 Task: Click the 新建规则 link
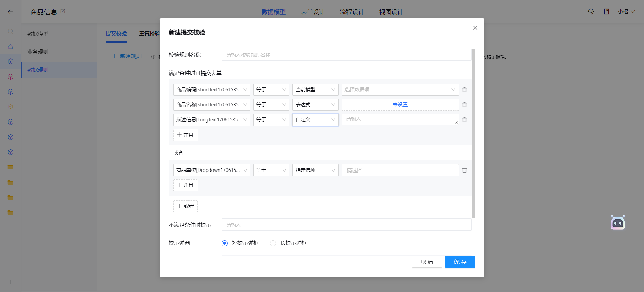127,56
